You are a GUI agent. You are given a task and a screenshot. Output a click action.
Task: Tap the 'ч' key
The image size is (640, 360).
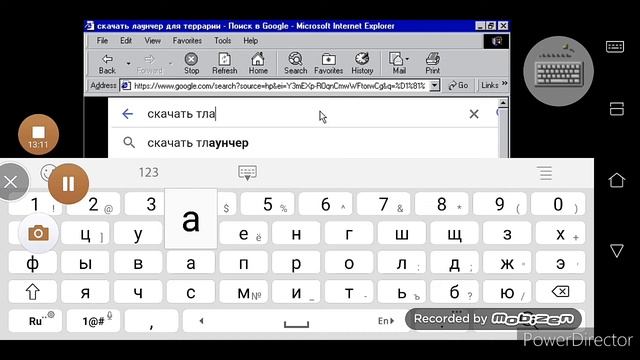[x=138, y=292]
